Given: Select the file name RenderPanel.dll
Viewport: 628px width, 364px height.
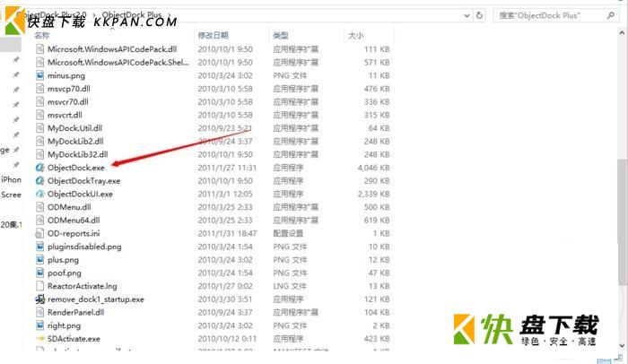Looking at the screenshot, I should tap(76, 313).
